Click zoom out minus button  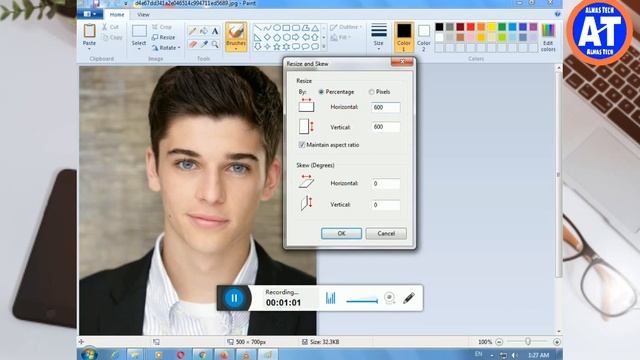tap(499, 342)
